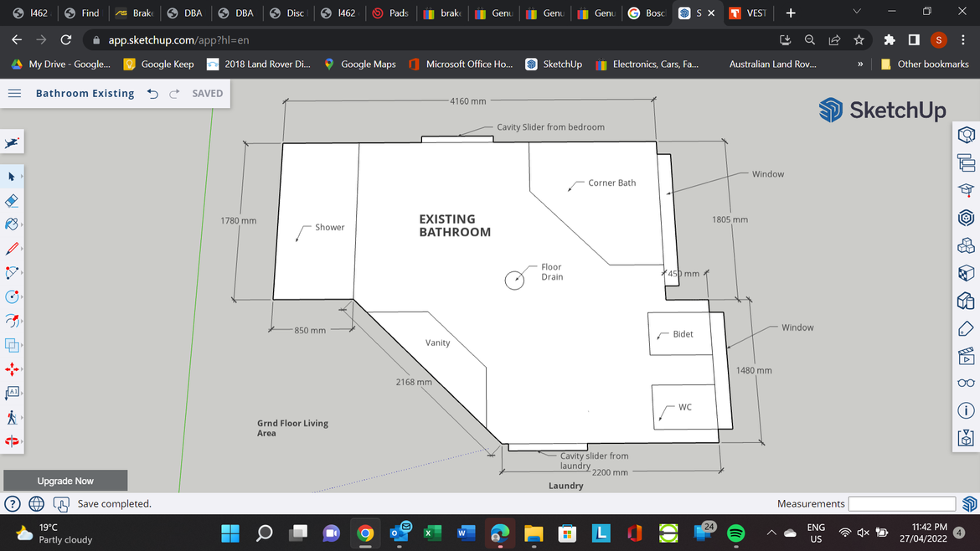Image resolution: width=980 pixels, height=551 pixels.
Task: Expand the Select tool flyout arrow
Action: [x=22, y=177]
